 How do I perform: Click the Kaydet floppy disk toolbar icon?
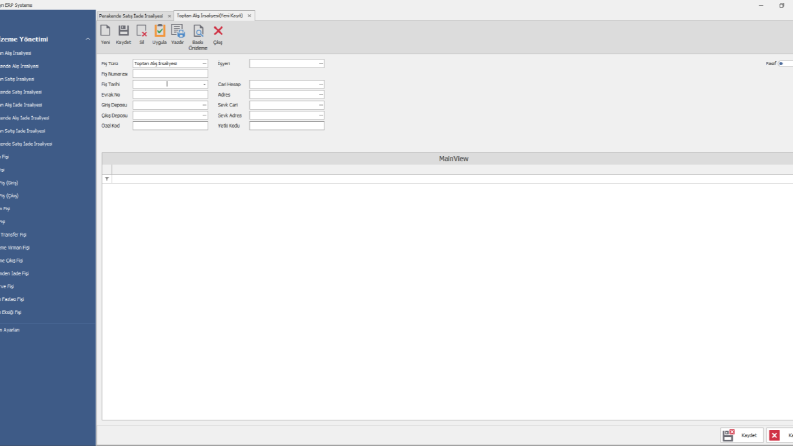[123, 31]
